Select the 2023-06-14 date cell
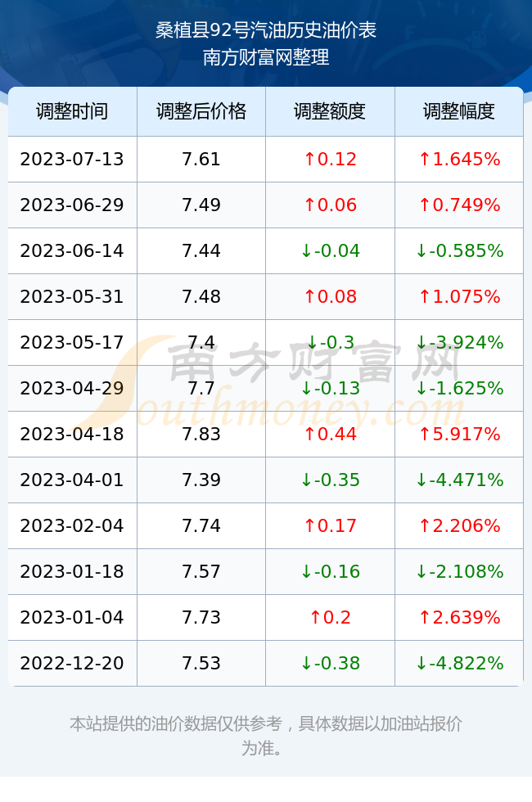532x802 pixels. pyautogui.click(x=72, y=250)
